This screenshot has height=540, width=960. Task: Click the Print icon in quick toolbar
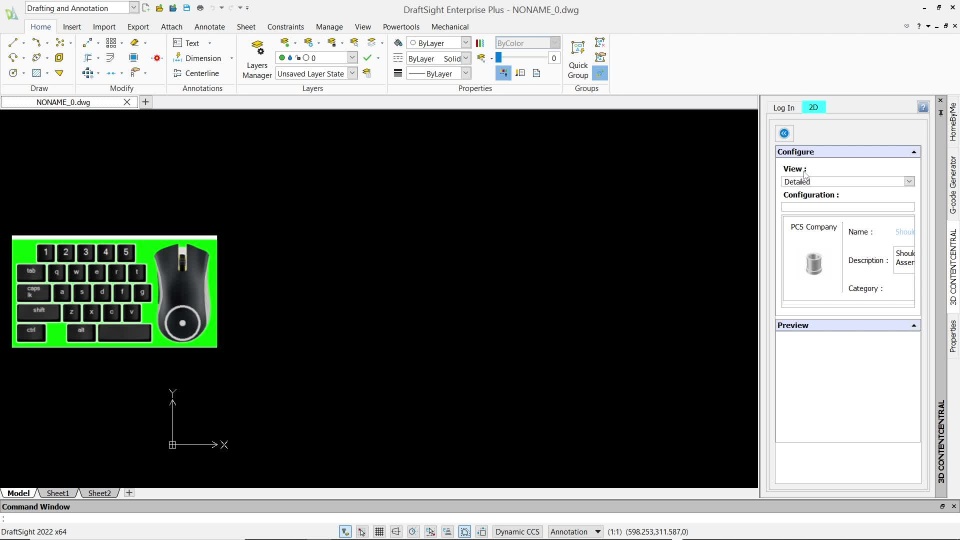coord(200,8)
